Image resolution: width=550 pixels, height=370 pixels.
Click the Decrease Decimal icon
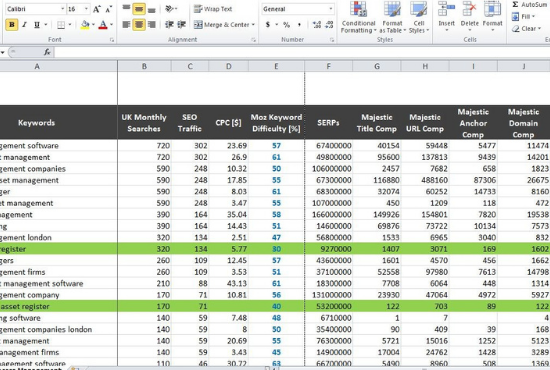pyautogui.click(x=329, y=25)
